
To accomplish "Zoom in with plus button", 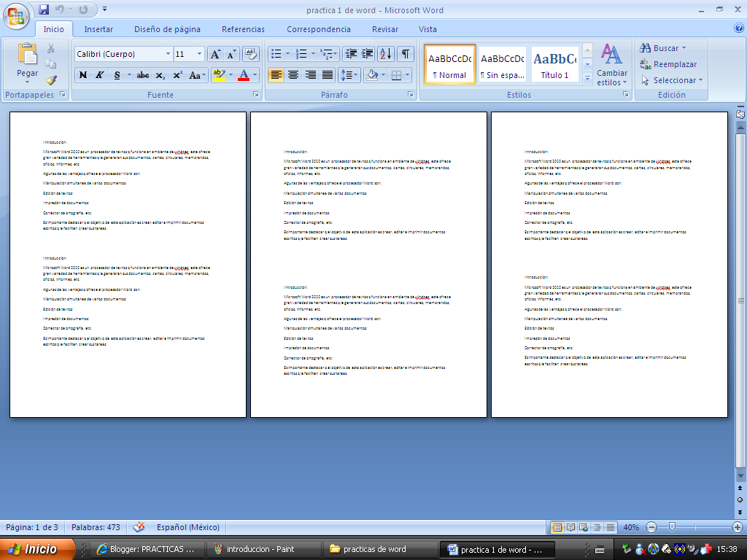I will (x=738, y=527).
